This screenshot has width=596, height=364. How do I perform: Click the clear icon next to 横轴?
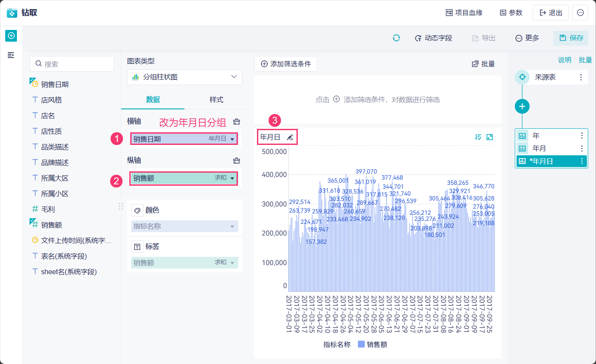tap(237, 122)
